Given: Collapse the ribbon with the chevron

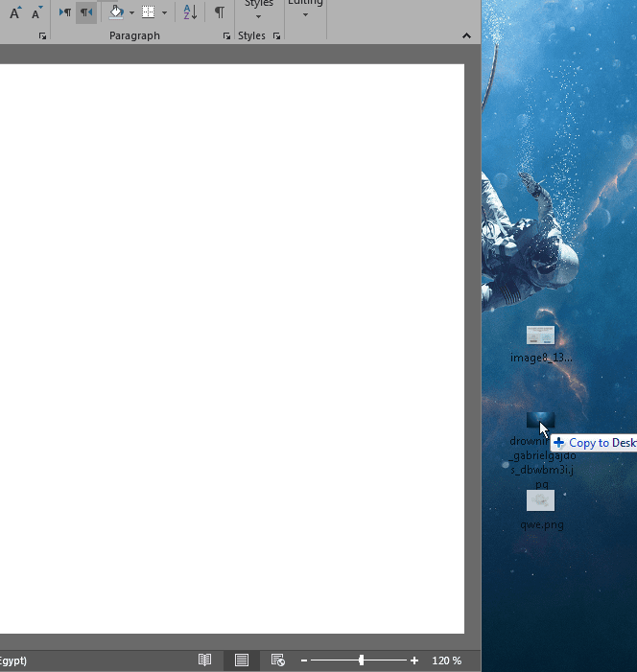Looking at the screenshot, I should pyautogui.click(x=466, y=36).
